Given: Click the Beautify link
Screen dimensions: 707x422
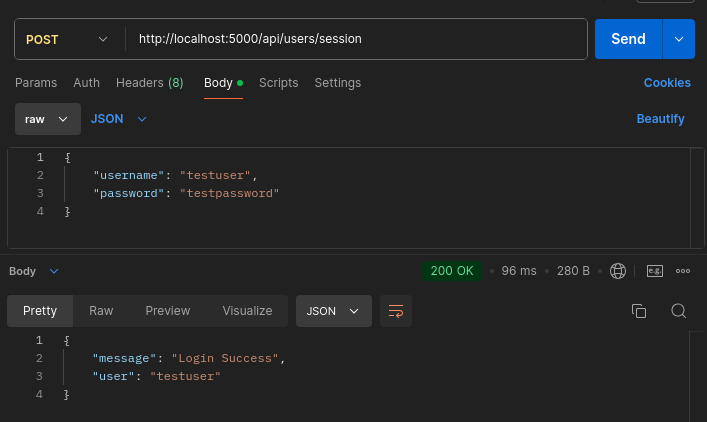Looking at the screenshot, I should [x=660, y=119].
